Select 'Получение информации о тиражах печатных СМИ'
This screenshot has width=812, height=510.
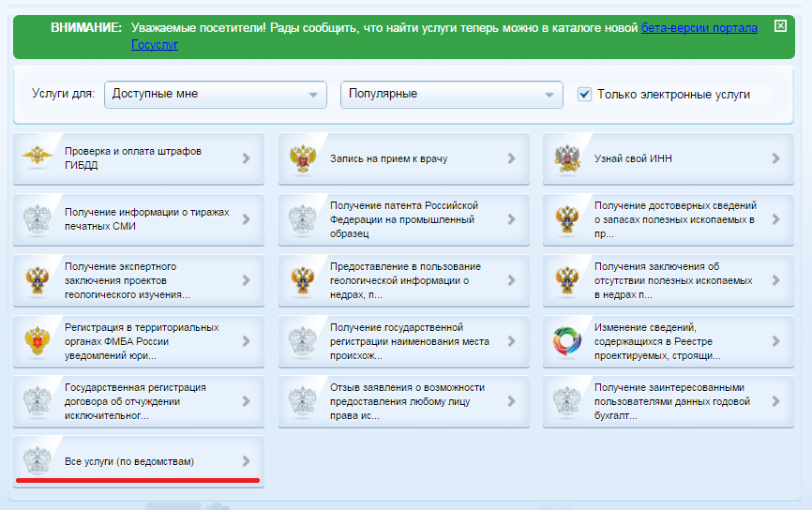tap(146, 219)
